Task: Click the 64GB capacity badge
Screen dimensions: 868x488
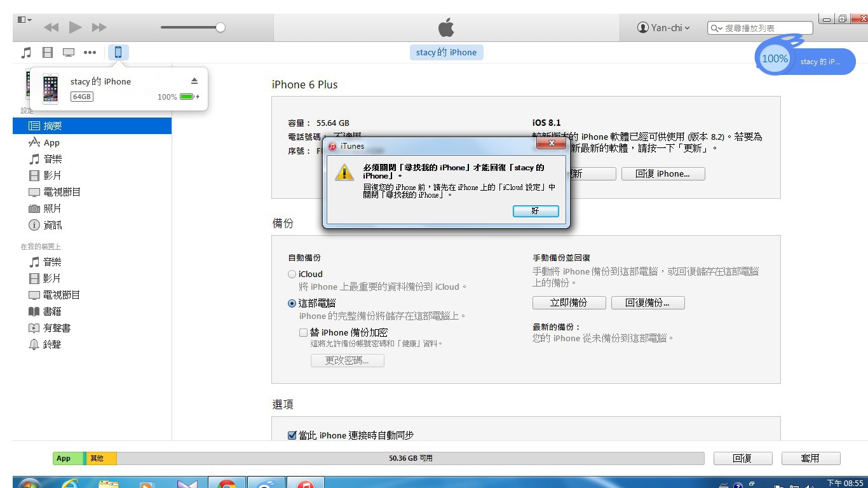Action: (82, 97)
